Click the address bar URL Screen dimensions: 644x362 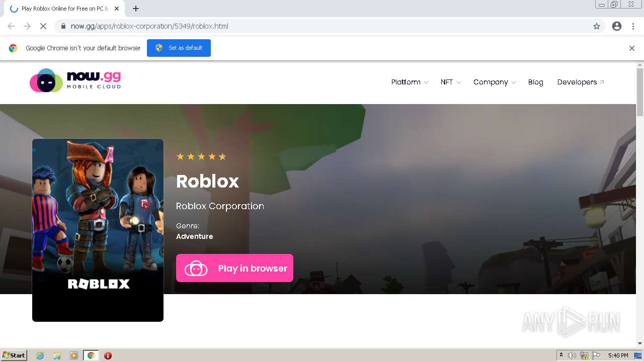(149, 26)
